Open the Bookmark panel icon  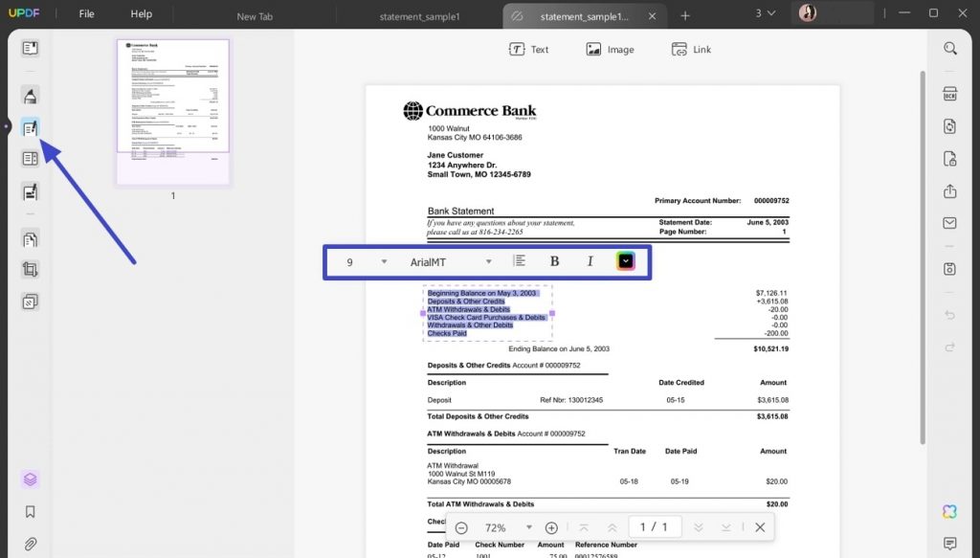[30, 514]
